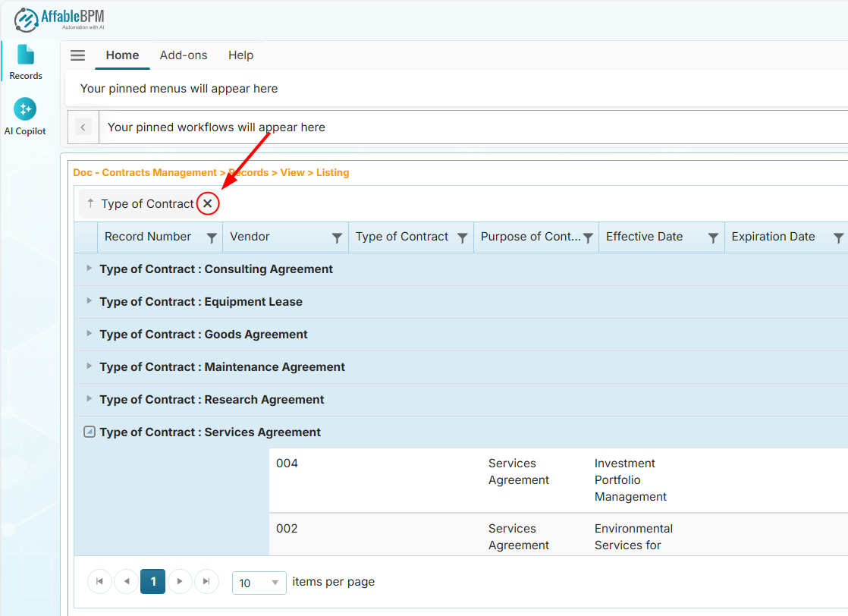
Task: Open the items per page dropdown
Action: [x=259, y=583]
